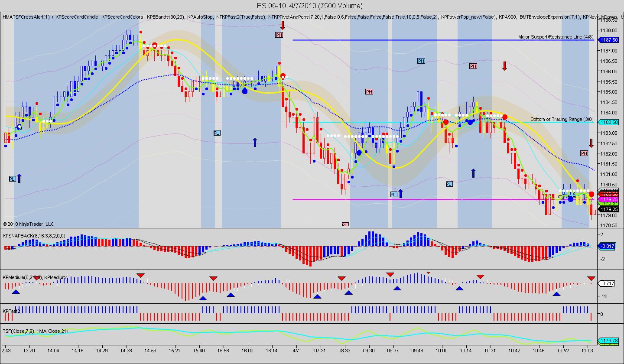Click the 1186.50 price axis label

coord(609,61)
